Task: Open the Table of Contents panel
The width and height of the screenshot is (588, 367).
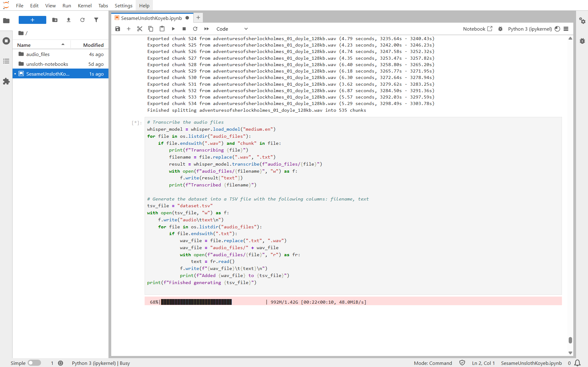Action: click(x=6, y=61)
